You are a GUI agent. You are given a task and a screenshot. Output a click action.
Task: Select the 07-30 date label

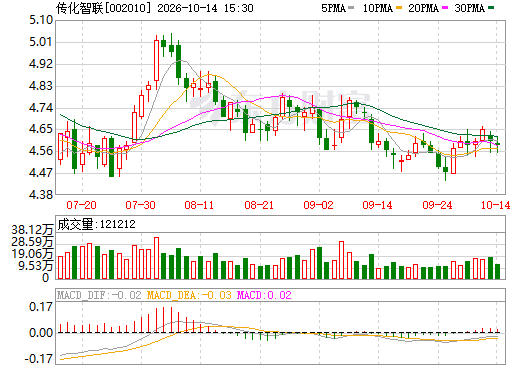pos(140,205)
